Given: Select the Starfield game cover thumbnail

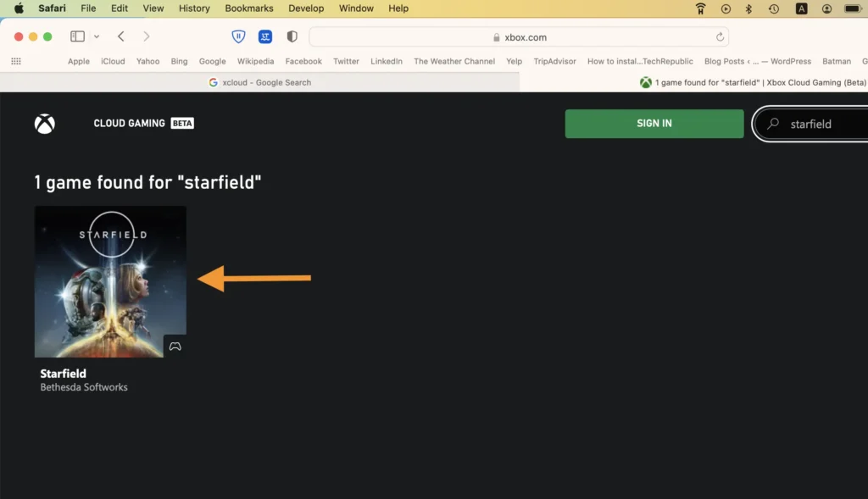Looking at the screenshot, I should 111,281.
